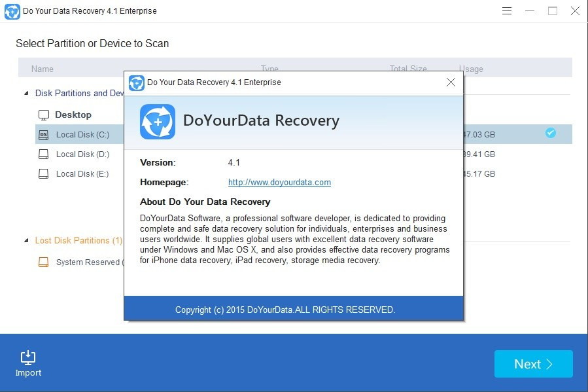Click the app icon in the main title bar

coord(12,11)
